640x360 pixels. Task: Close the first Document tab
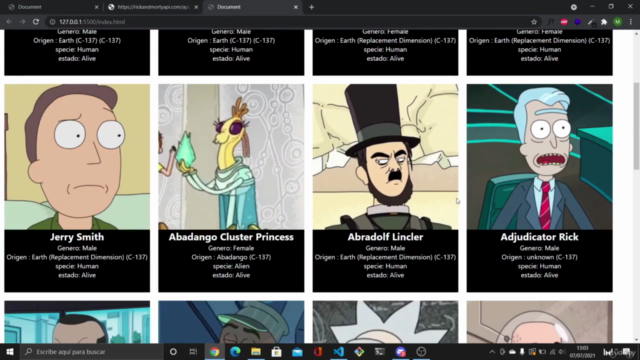(x=96, y=7)
